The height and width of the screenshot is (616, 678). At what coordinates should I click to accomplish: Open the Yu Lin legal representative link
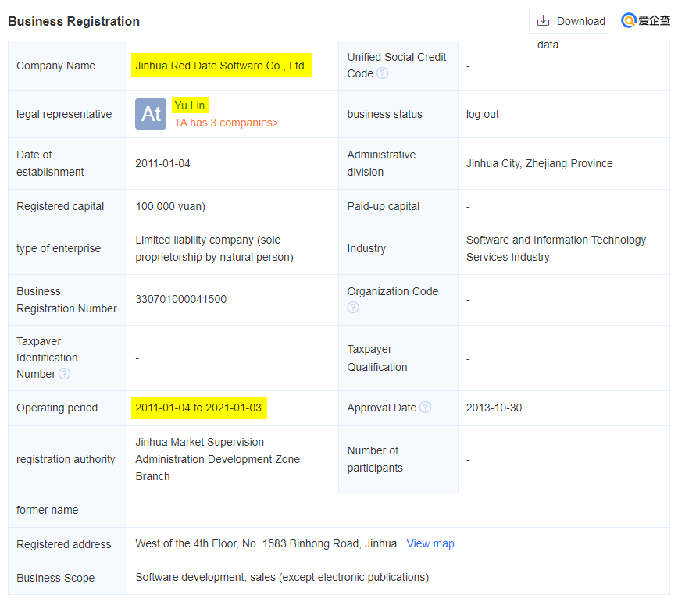click(x=190, y=105)
